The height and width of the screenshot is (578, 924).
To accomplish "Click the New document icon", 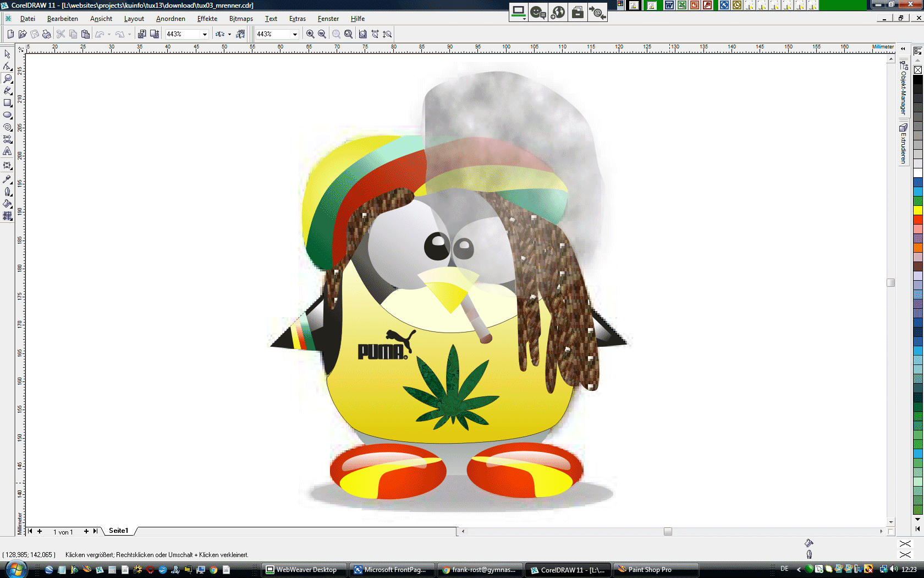I will pyautogui.click(x=10, y=34).
